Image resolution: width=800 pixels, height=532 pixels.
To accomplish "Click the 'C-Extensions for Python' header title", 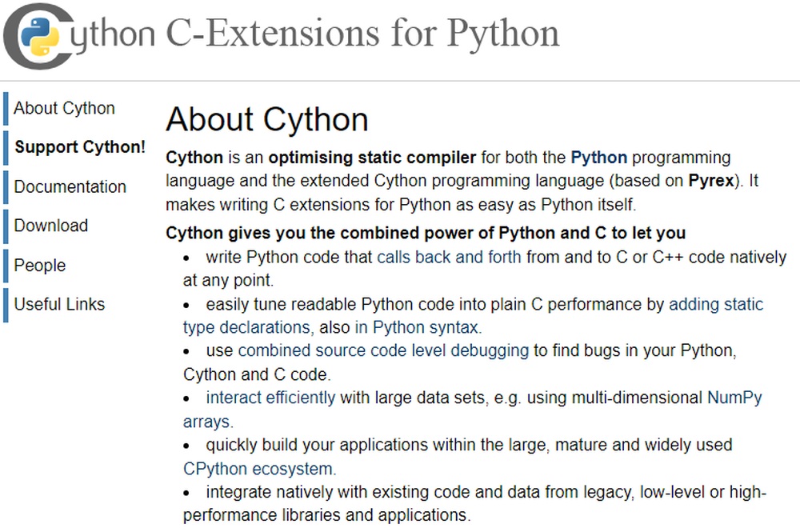I will (362, 34).
